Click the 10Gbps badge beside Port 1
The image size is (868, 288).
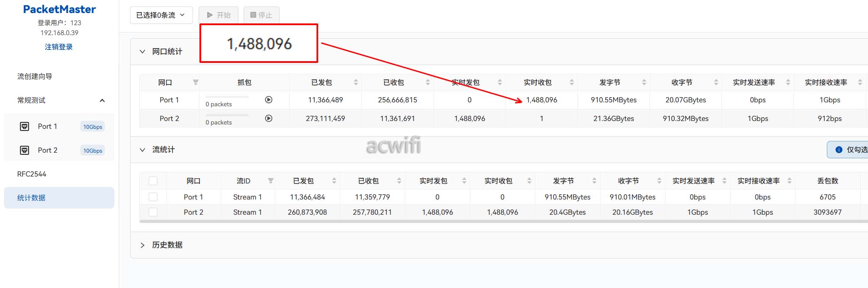(x=93, y=127)
